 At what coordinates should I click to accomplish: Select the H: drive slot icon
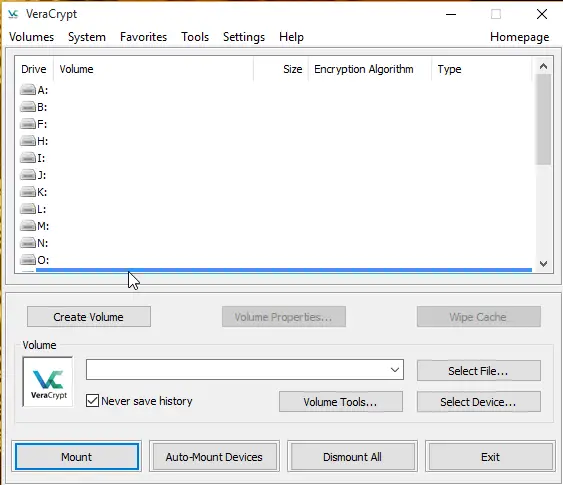point(28,141)
